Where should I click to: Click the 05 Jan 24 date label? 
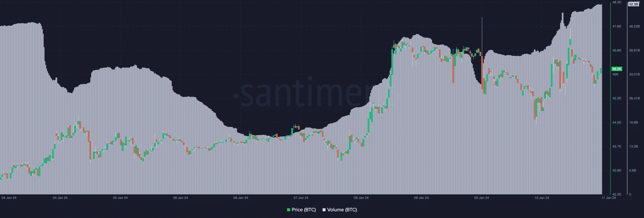tap(120, 198)
